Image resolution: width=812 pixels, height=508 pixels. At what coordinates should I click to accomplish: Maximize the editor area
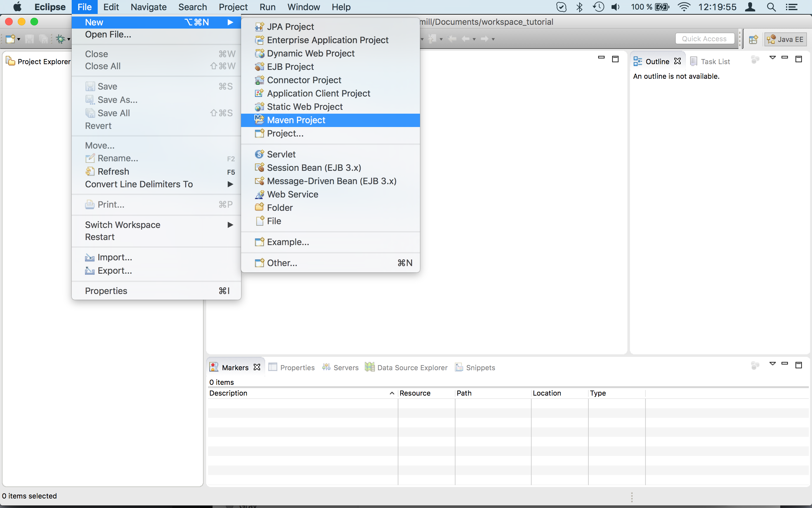click(615, 59)
